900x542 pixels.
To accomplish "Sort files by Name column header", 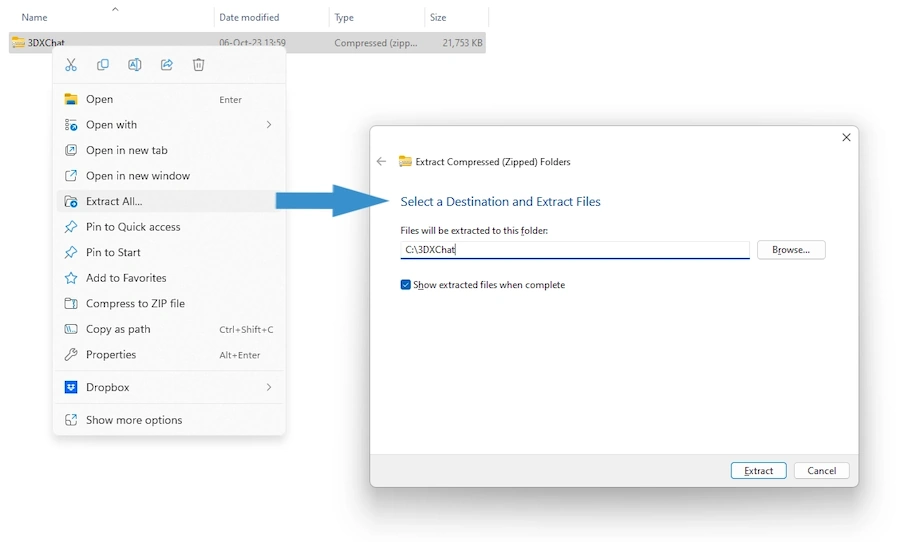I will (35, 17).
